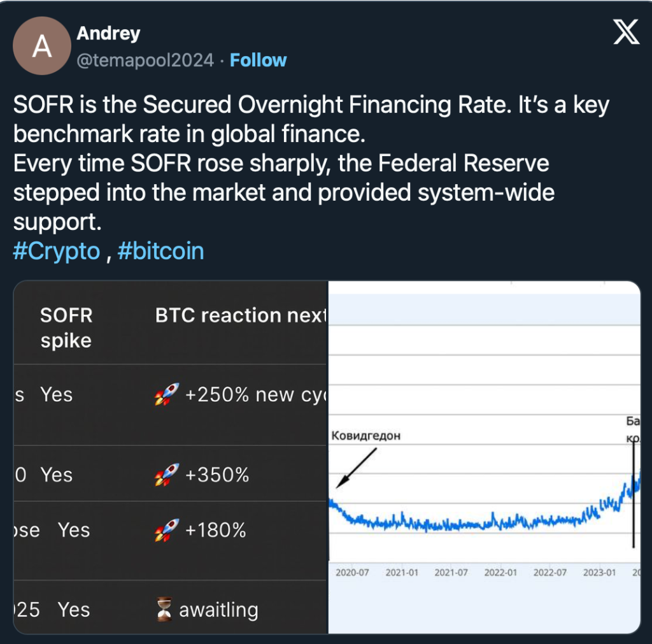Click the 2021-01 axis label
Viewport: 652px width, 644px height.
402,573
